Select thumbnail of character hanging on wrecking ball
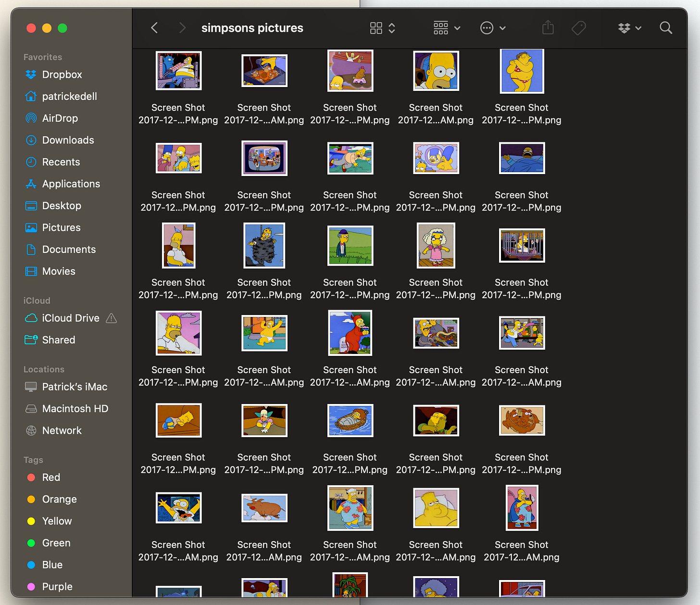 tap(264, 245)
